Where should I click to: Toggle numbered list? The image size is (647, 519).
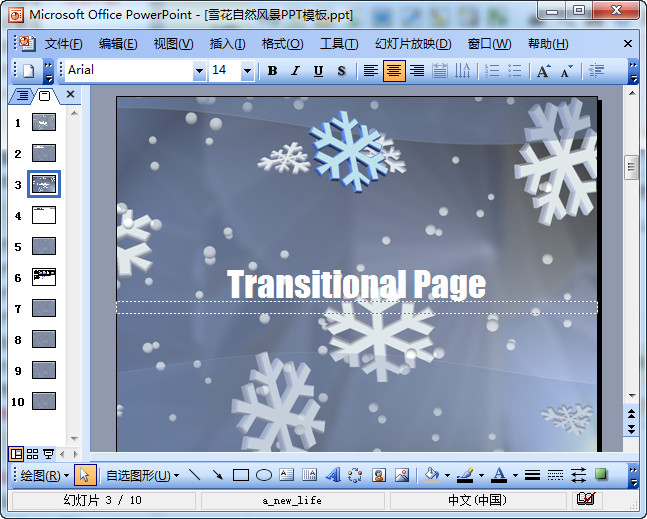(x=492, y=71)
